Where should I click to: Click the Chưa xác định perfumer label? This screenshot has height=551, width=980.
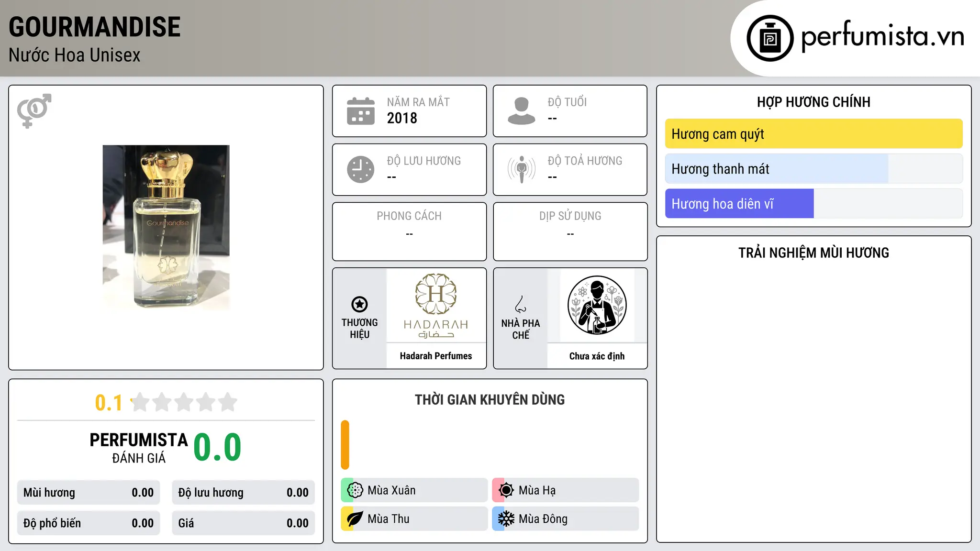tap(597, 356)
